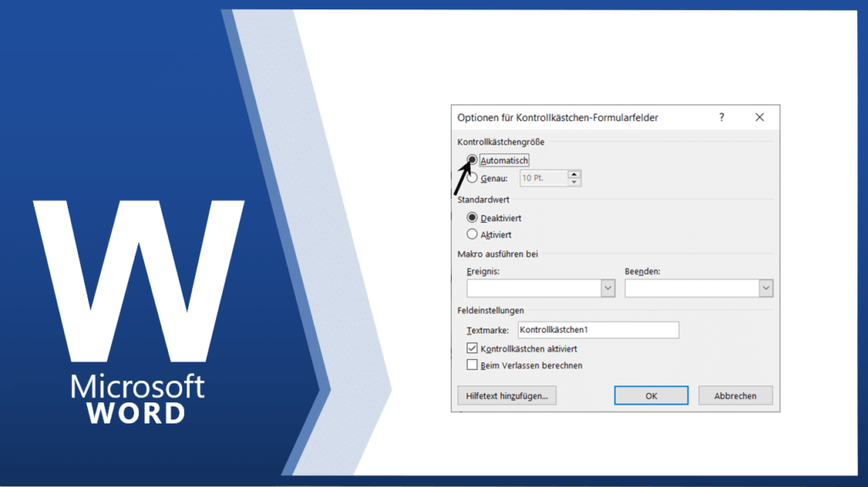
Task: Increase point size with up spinner arrow
Action: [x=575, y=174]
